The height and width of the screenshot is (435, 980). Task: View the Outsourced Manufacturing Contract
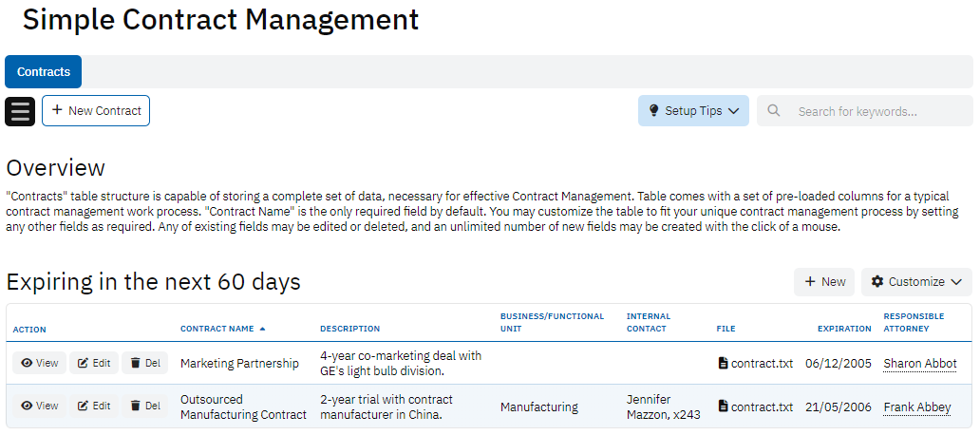[39, 406]
